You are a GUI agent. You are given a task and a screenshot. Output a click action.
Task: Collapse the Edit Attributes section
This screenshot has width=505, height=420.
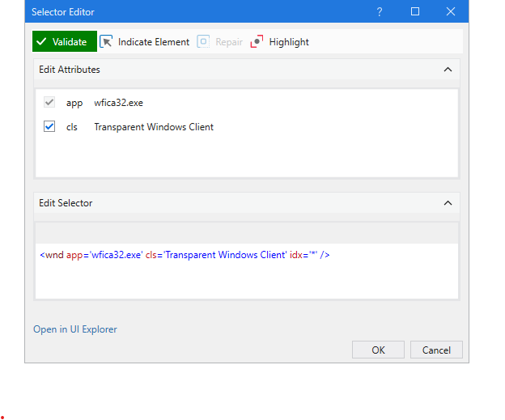tap(448, 70)
